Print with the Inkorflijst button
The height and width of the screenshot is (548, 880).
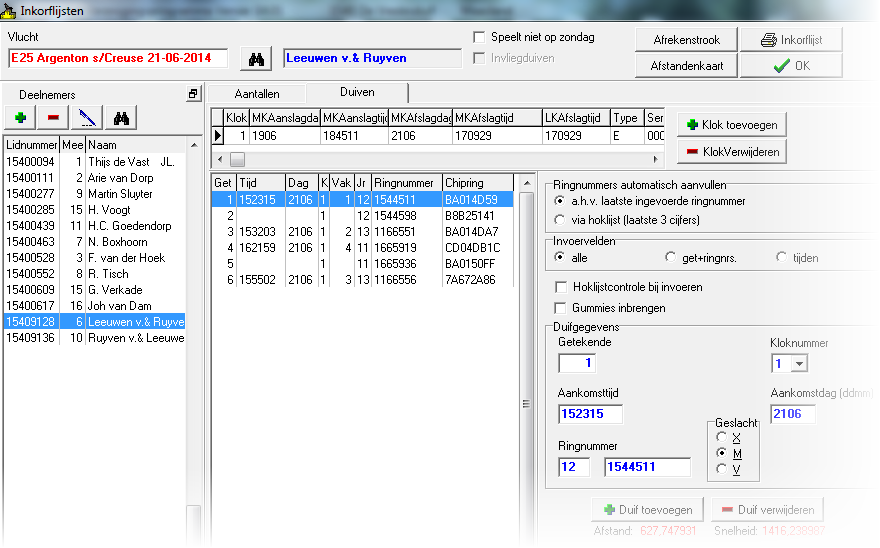(x=791, y=40)
